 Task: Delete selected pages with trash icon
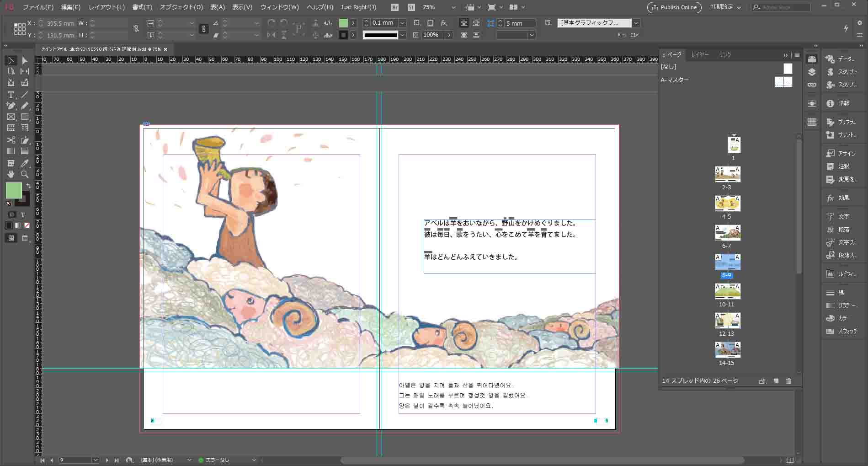coord(789,381)
